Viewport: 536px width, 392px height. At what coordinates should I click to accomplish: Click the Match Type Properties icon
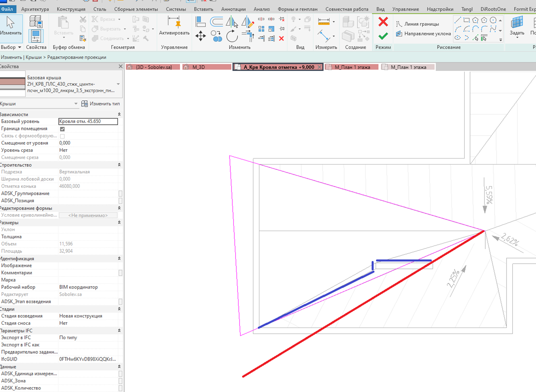83,38
